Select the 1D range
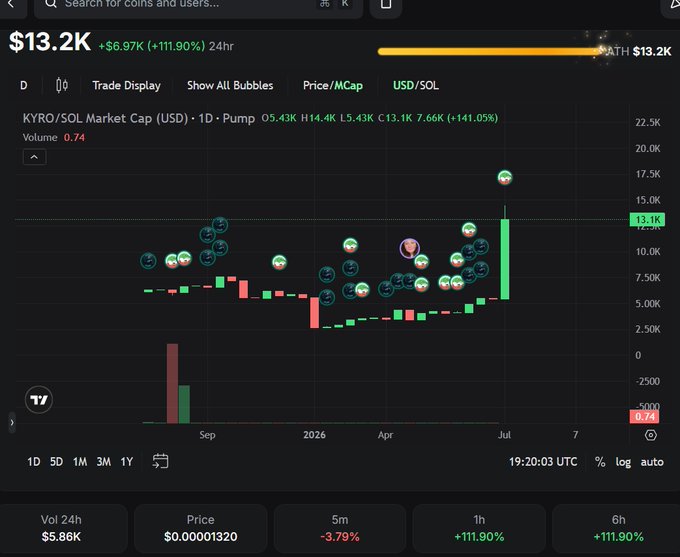Viewport: 680px width, 557px height. 34,462
